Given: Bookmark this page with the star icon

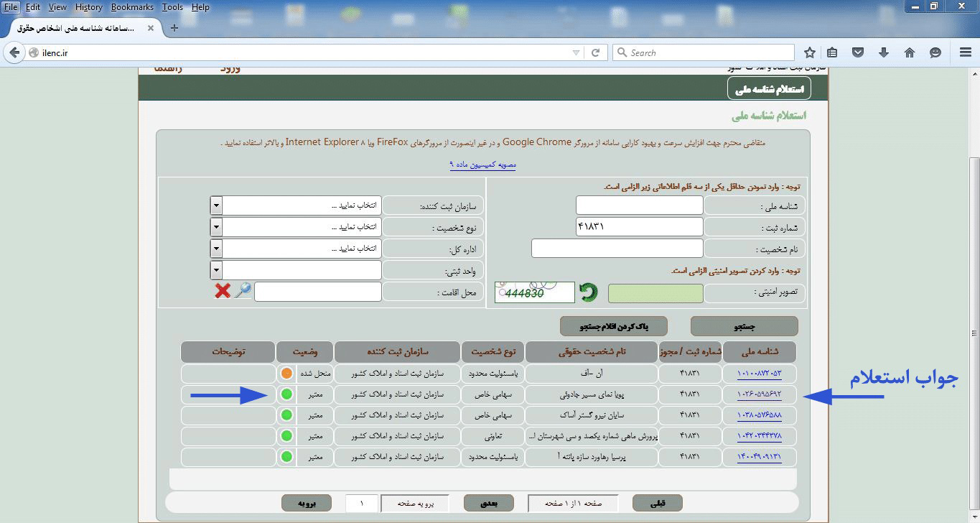Looking at the screenshot, I should [810, 52].
